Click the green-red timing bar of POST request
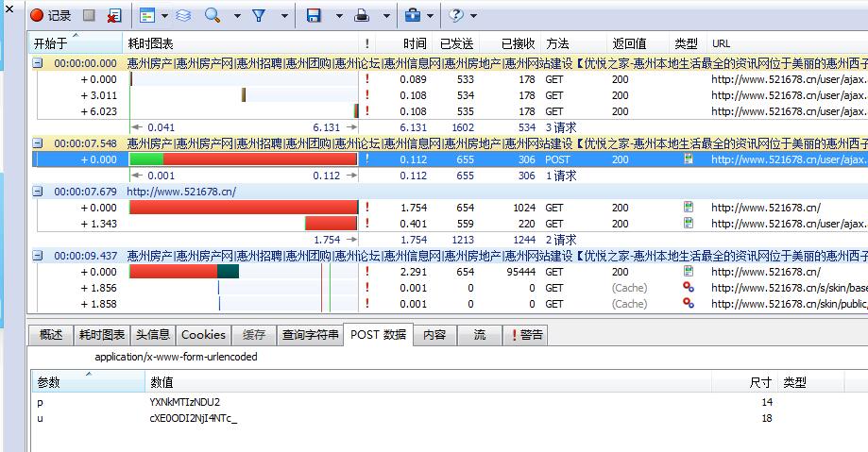The height and width of the screenshot is (452, 868). coord(243,159)
